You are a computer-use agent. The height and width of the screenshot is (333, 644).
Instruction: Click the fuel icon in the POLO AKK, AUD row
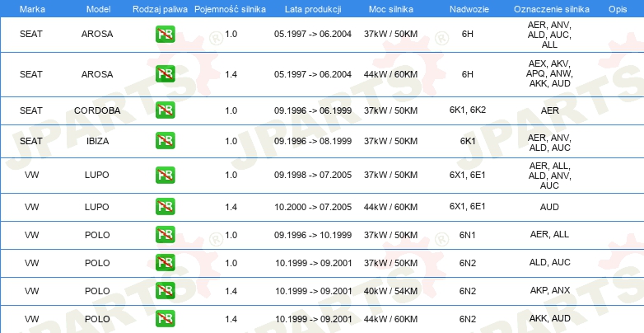click(x=165, y=319)
